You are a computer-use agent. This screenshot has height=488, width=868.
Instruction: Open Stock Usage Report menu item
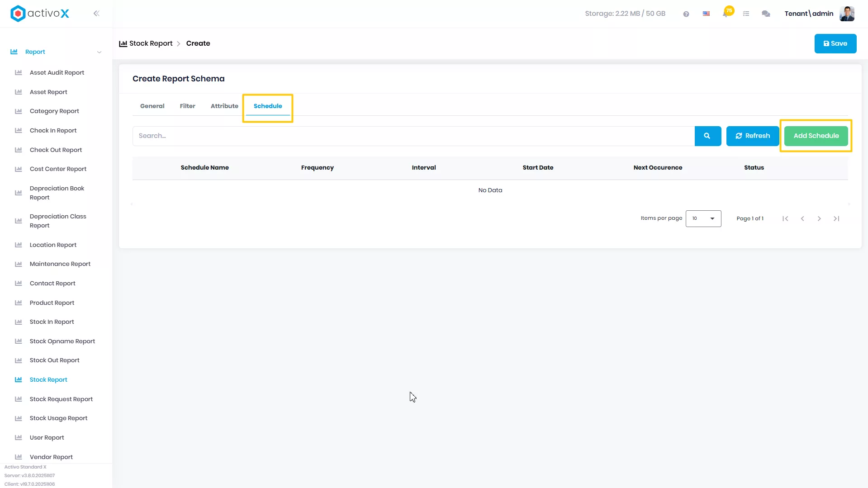pyautogui.click(x=59, y=418)
